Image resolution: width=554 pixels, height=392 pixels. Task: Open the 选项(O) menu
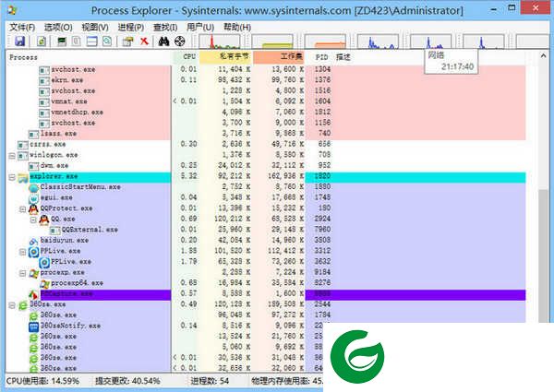[58, 27]
